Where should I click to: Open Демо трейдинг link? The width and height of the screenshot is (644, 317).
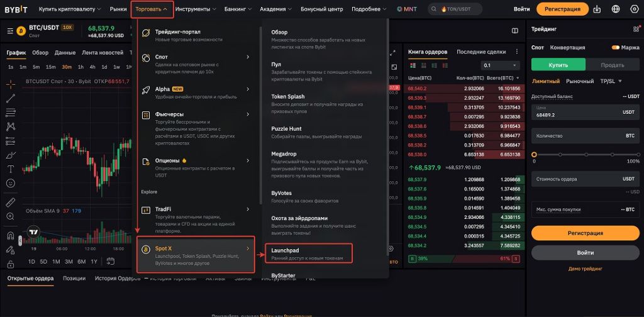586,269
